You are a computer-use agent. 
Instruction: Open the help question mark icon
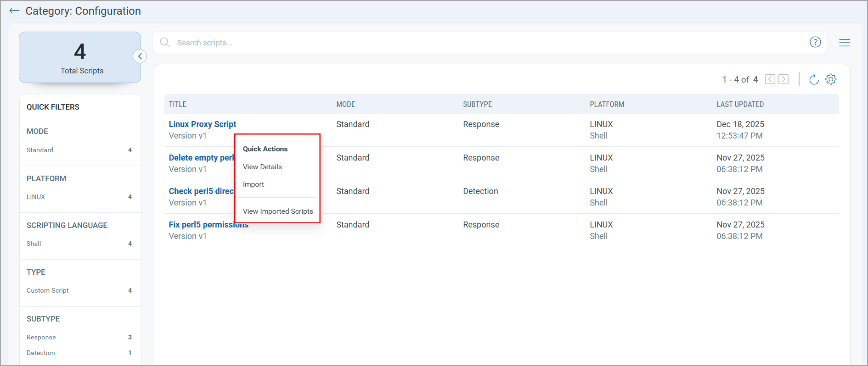point(815,42)
